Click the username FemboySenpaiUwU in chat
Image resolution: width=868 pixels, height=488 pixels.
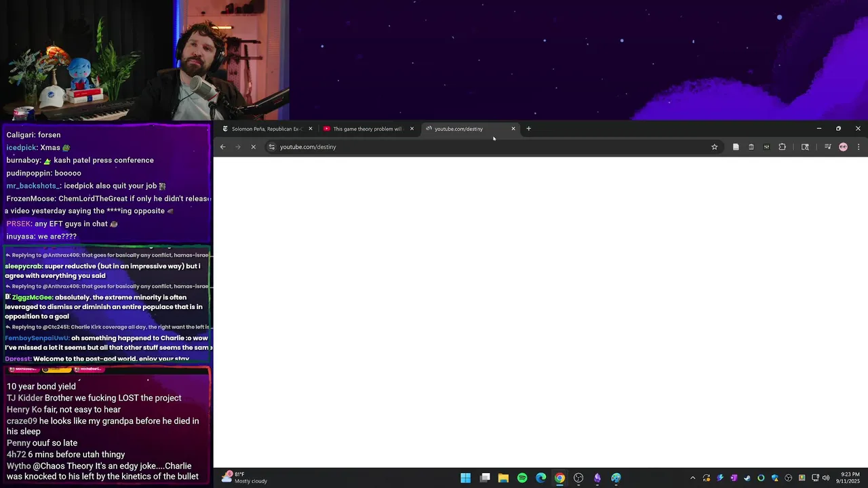pos(37,338)
